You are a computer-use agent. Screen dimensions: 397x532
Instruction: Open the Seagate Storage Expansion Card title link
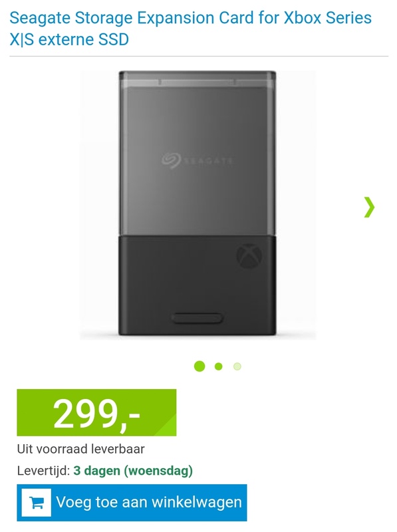[191, 29]
